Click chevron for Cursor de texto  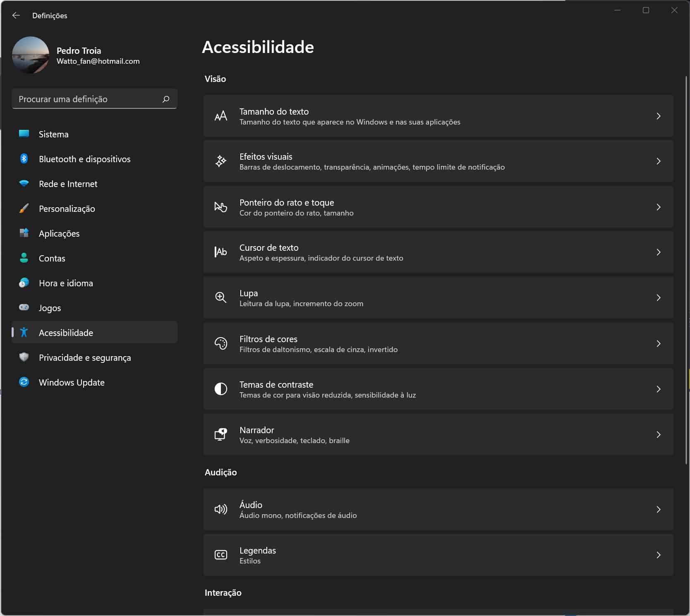pos(658,252)
